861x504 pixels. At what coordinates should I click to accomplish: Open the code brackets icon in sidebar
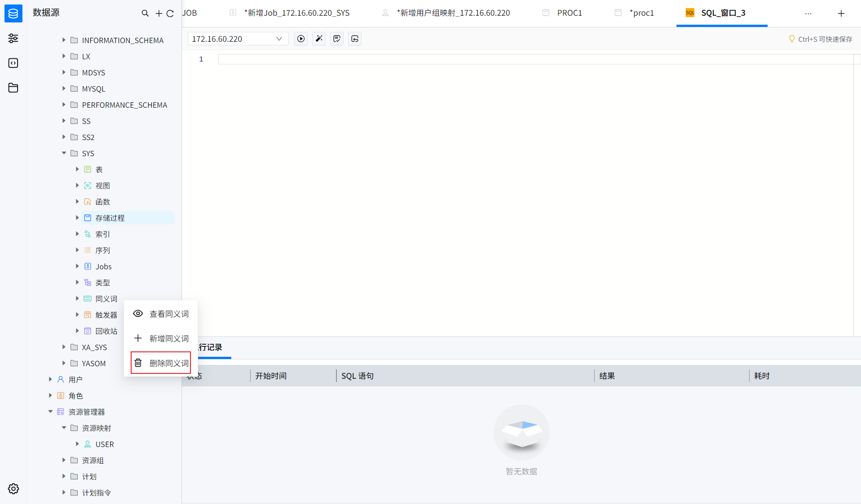click(13, 63)
